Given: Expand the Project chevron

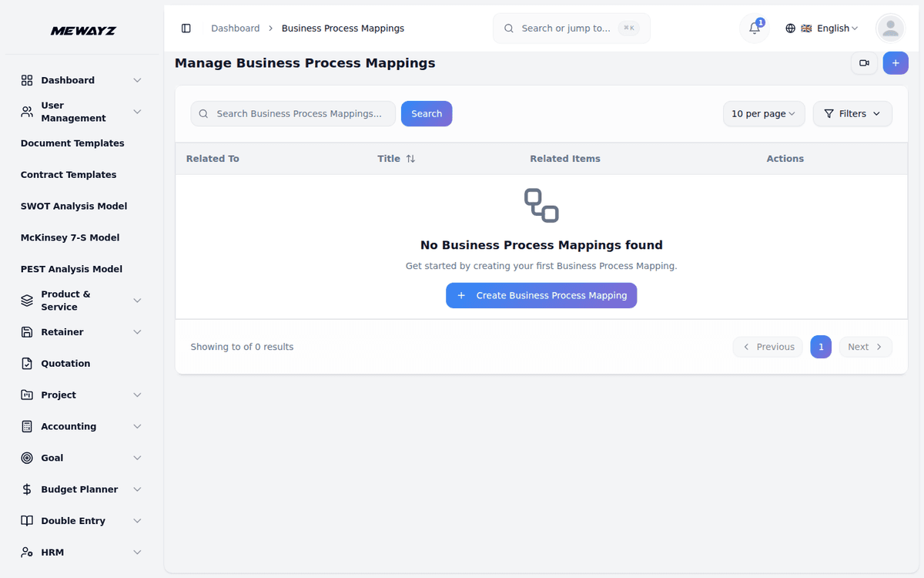Looking at the screenshot, I should coord(137,395).
